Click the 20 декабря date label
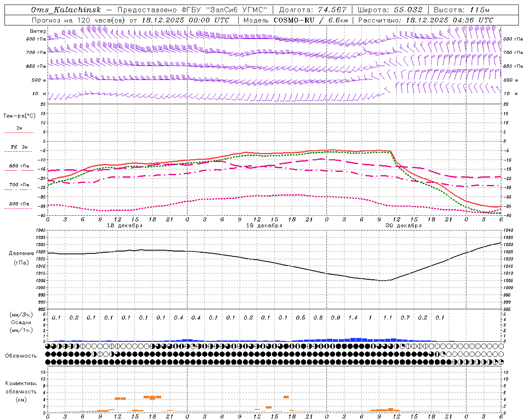The image size is (525, 420). 404,226
